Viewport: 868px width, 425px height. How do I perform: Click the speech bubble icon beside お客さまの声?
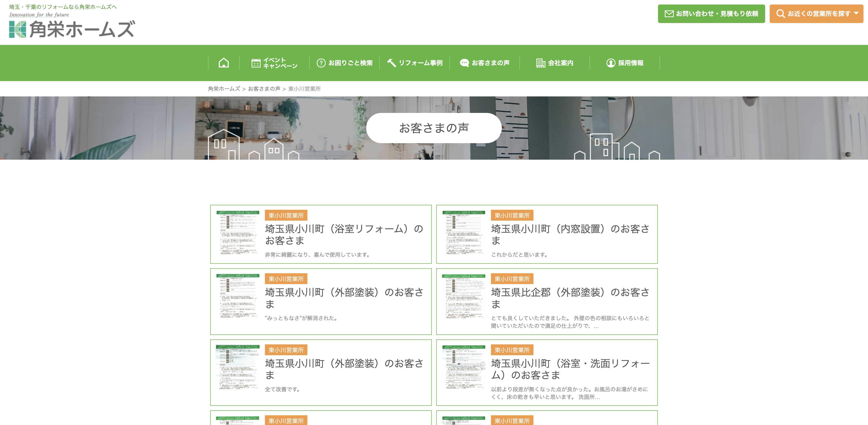pos(465,63)
